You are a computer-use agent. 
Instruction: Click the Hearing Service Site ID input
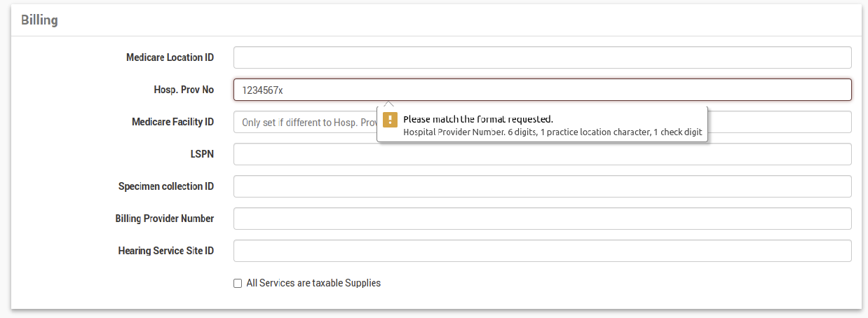point(542,251)
